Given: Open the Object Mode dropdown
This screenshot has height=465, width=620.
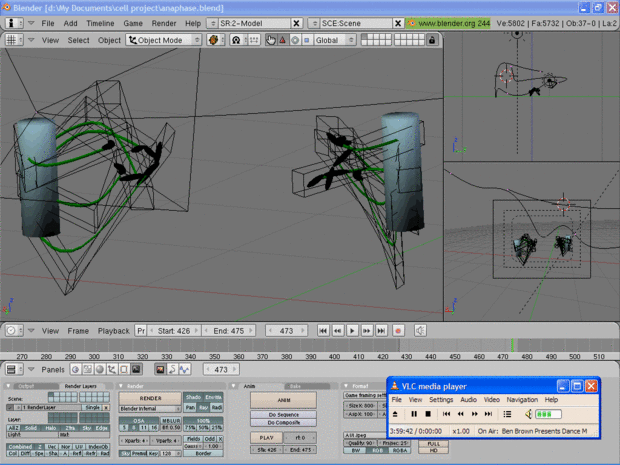Looking at the screenshot, I should 164,40.
